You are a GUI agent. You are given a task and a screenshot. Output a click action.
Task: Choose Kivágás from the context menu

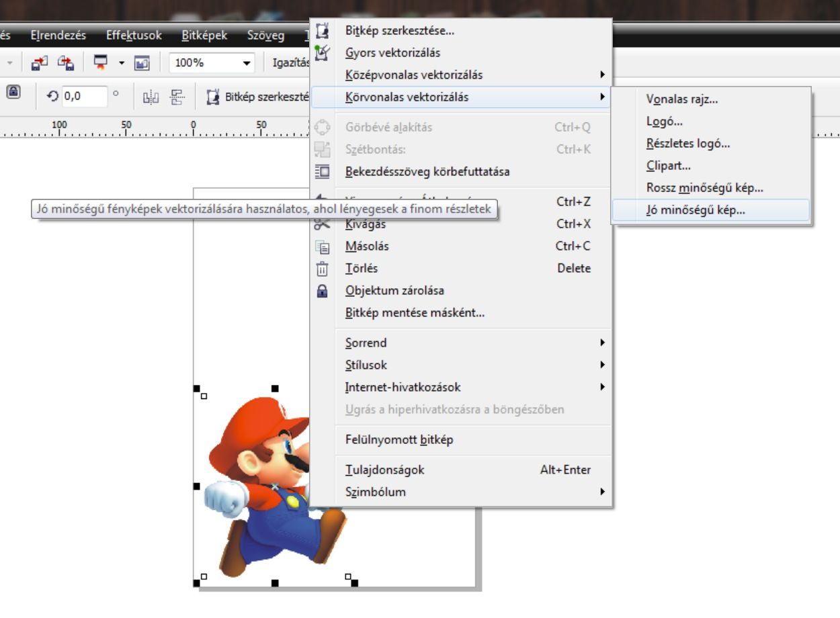pyautogui.click(x=460, y=224)
